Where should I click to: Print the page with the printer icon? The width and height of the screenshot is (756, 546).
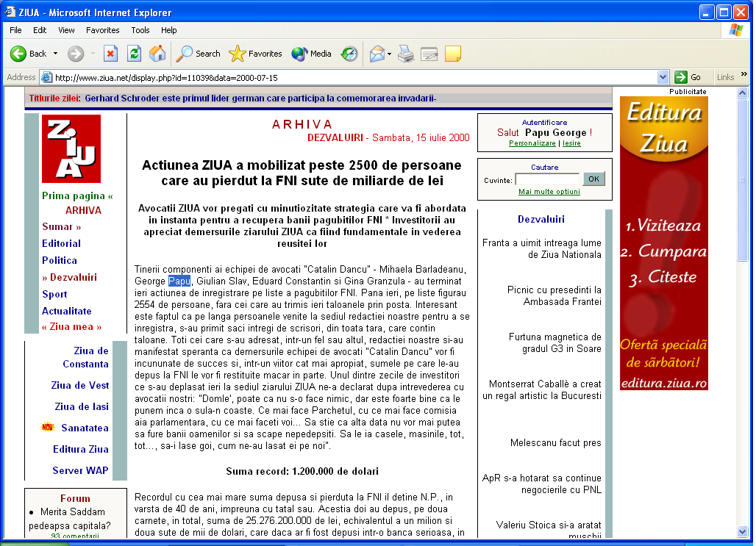coord(406,54)
